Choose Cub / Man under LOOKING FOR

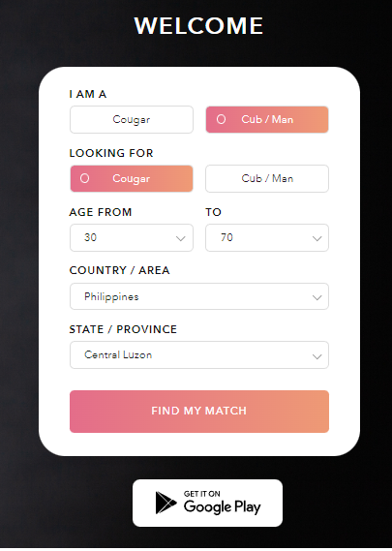(x=267, y=178)
